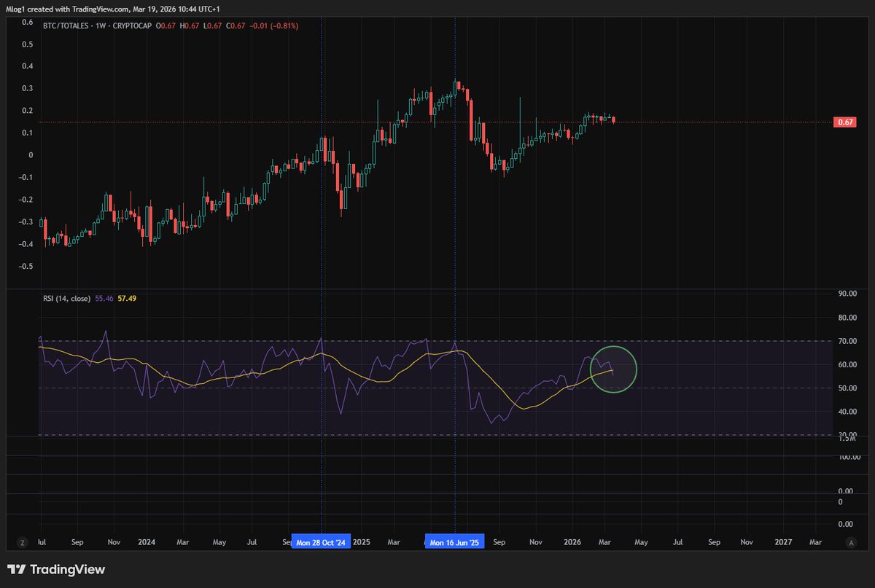Click the RSI (14, close) indicator legend
The image size is (875, 588).
[66, 299]
